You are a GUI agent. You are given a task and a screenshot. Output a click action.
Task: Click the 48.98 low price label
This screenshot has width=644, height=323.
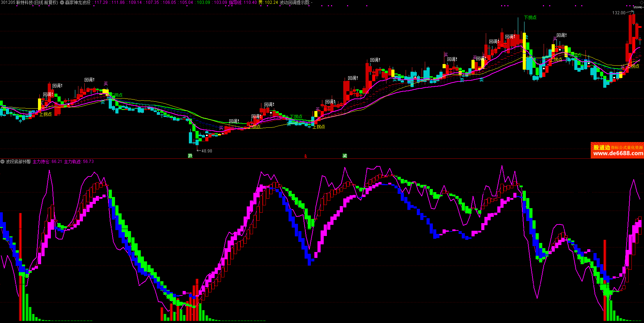207,151
